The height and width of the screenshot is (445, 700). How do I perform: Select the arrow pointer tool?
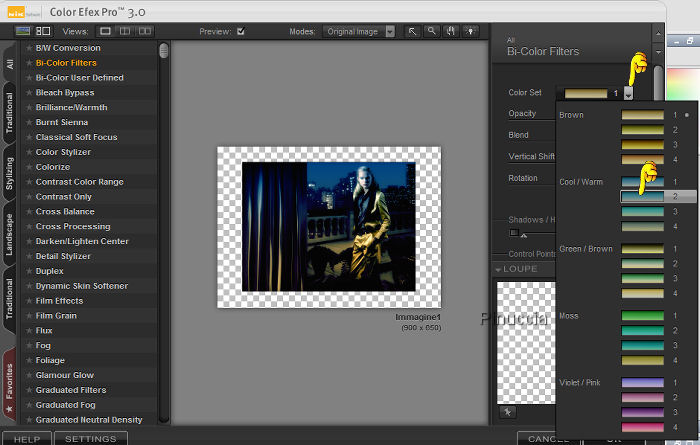412,32
